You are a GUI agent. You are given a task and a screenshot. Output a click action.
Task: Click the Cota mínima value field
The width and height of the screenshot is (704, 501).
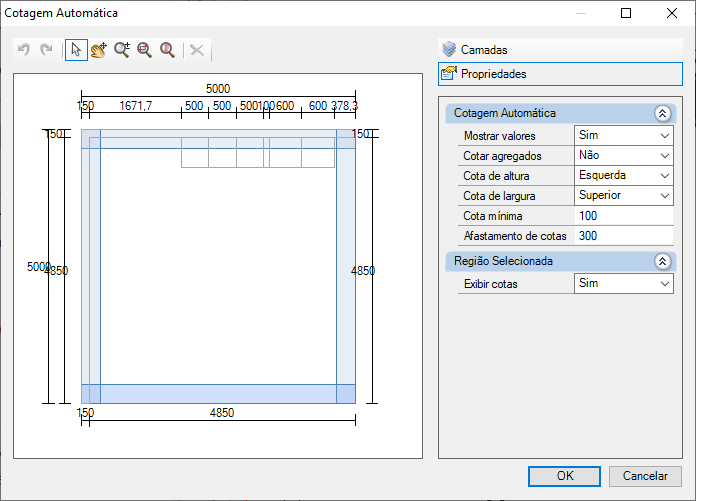pos(624,216)
